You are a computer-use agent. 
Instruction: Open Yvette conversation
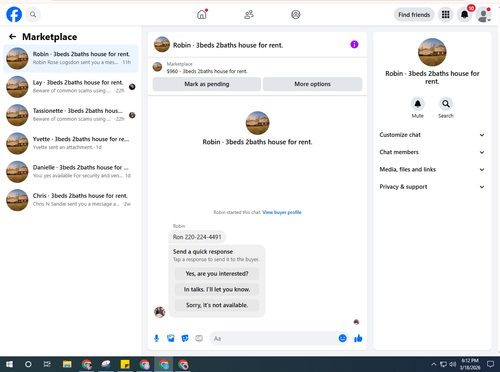click(71, 143)
